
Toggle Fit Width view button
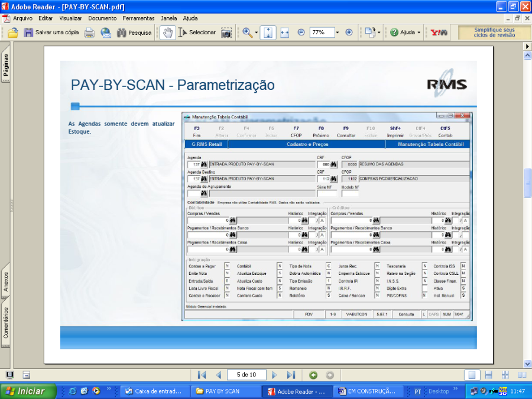285,33
